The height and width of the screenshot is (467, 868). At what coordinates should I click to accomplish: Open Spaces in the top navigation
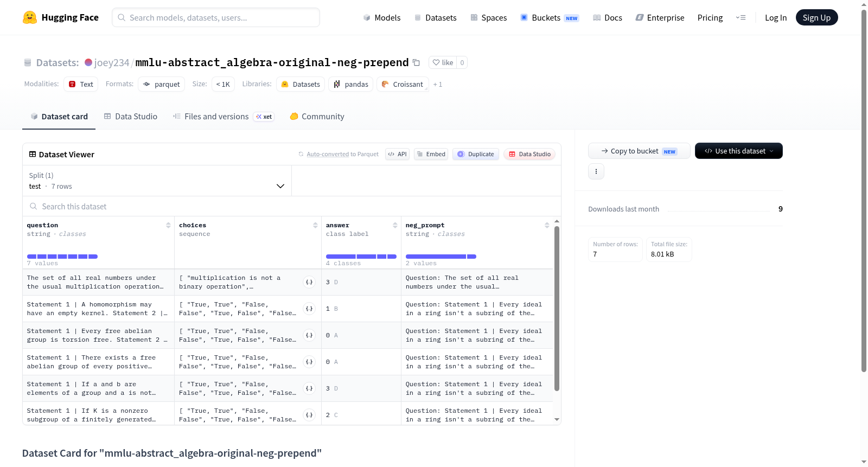tap(488, 17)
